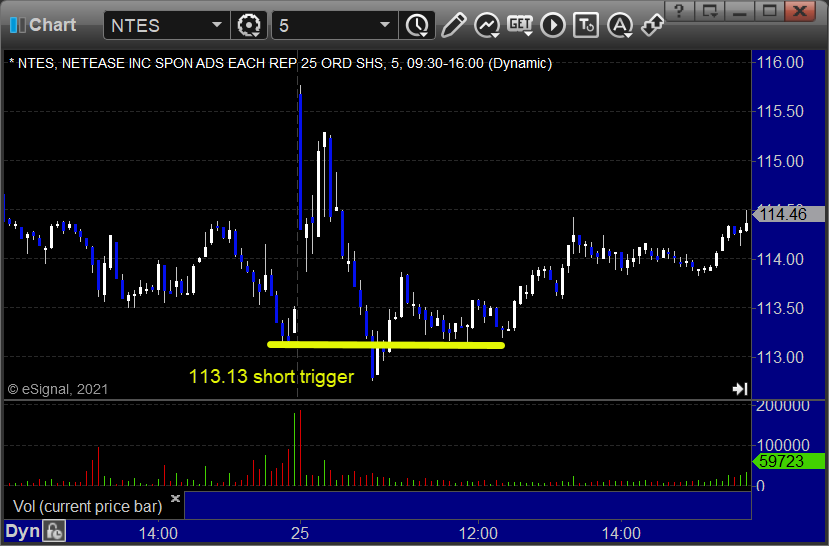The height and width of the screenshot is (546, 829).
Task: Click the T text template icon
Action: click(586, 25)
